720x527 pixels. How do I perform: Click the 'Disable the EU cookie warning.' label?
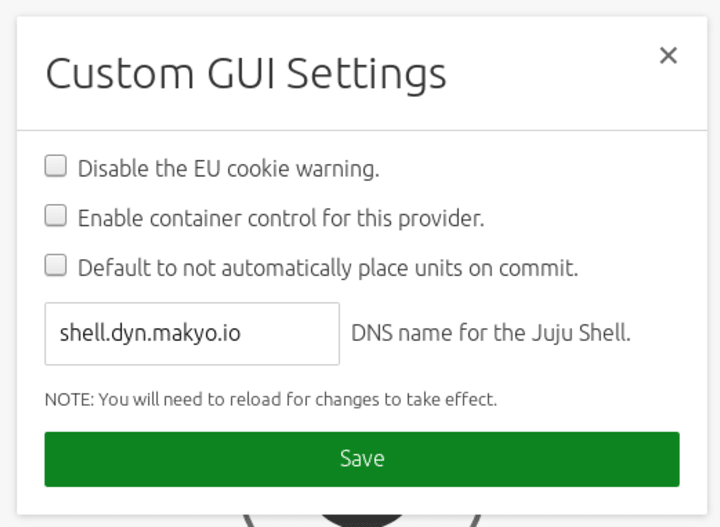[228, 168]
